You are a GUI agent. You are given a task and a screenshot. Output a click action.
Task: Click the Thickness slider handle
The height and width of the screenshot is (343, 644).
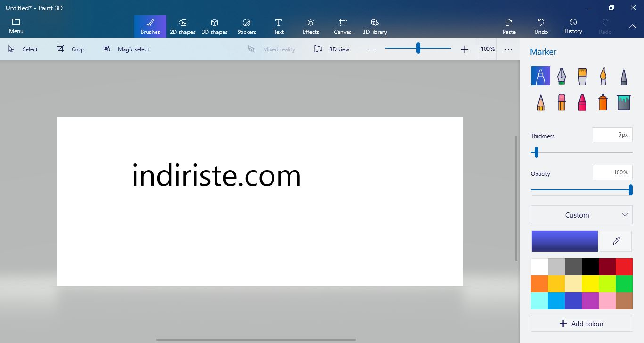(x=537, y=152)
